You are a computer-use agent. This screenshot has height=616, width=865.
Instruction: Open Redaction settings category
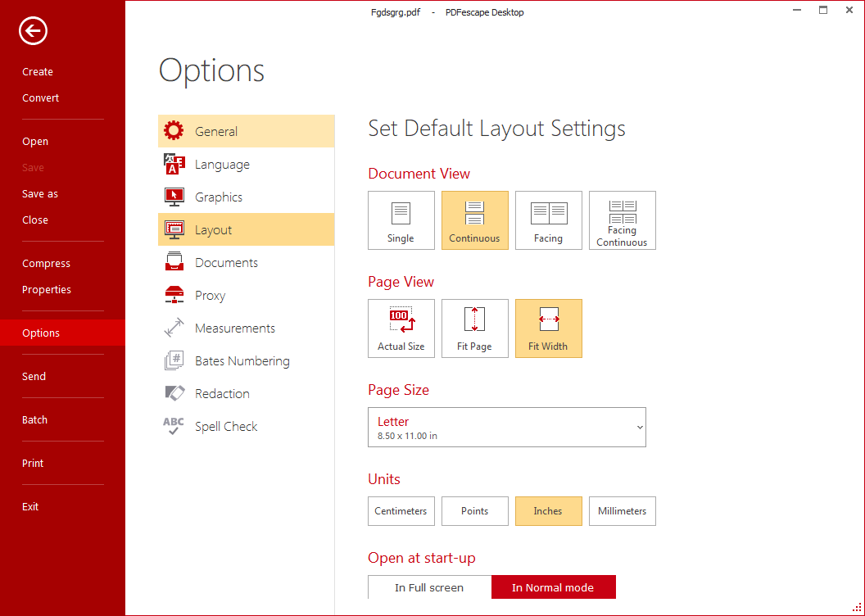click(x=222, y=394)
